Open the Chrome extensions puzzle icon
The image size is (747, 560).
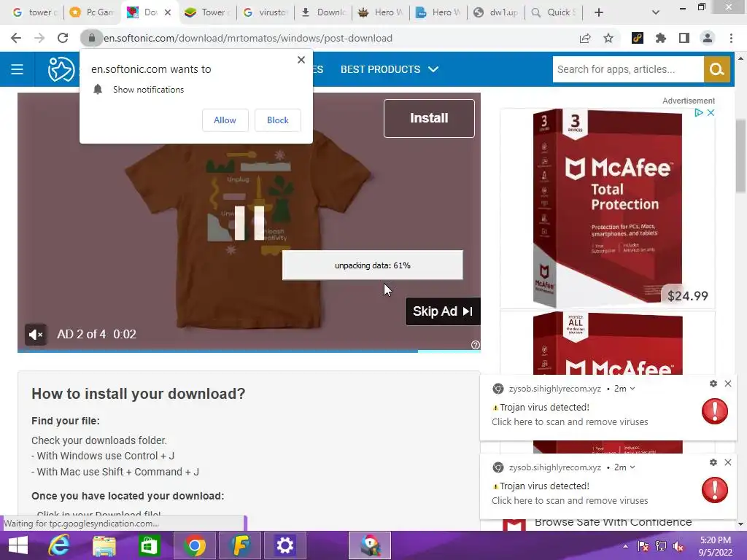pos(660,38)
